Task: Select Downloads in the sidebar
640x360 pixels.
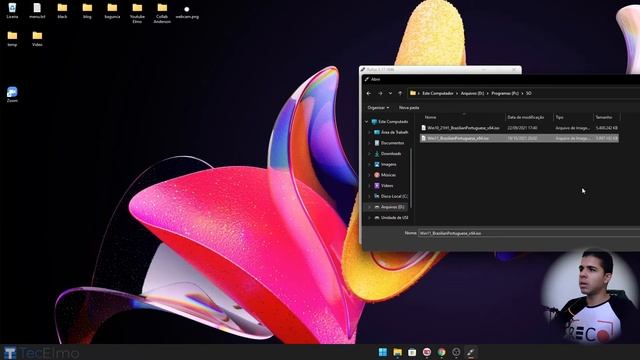Action: pos(388,153)
